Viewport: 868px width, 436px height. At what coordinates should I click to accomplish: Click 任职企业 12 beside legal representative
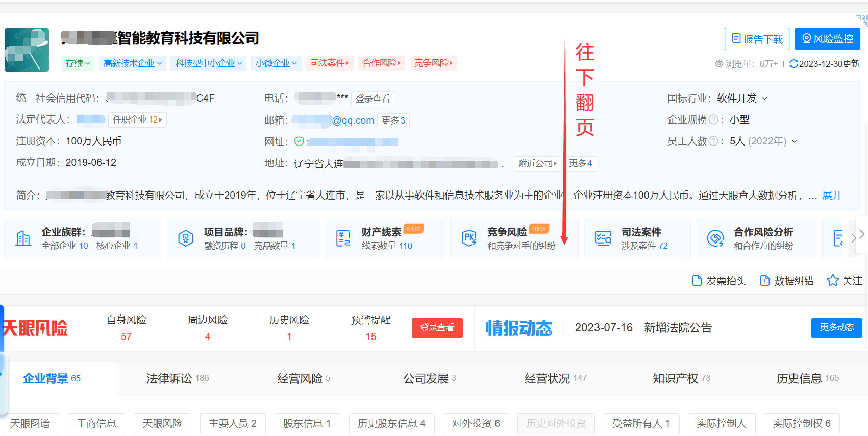tap(137, 119)
